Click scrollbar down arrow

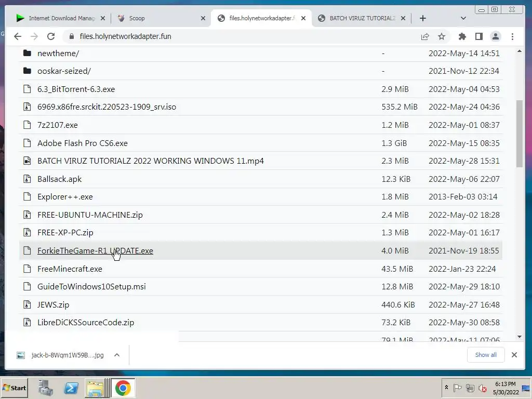click(520, 337)
